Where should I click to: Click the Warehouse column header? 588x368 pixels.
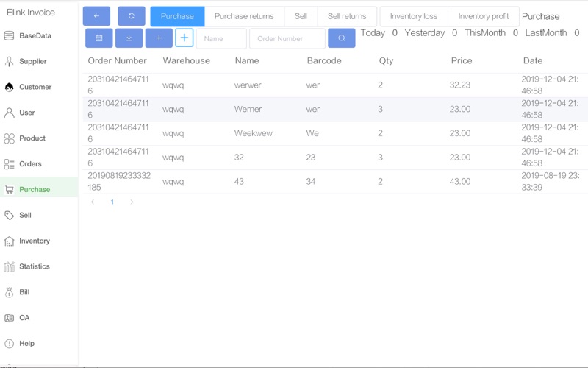pos(187,61)
